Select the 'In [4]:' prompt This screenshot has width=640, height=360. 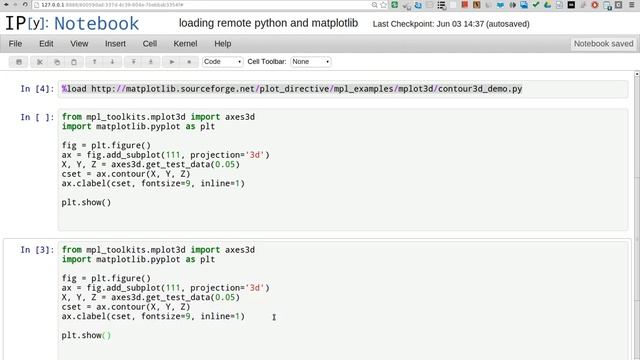tap(37, 89)
